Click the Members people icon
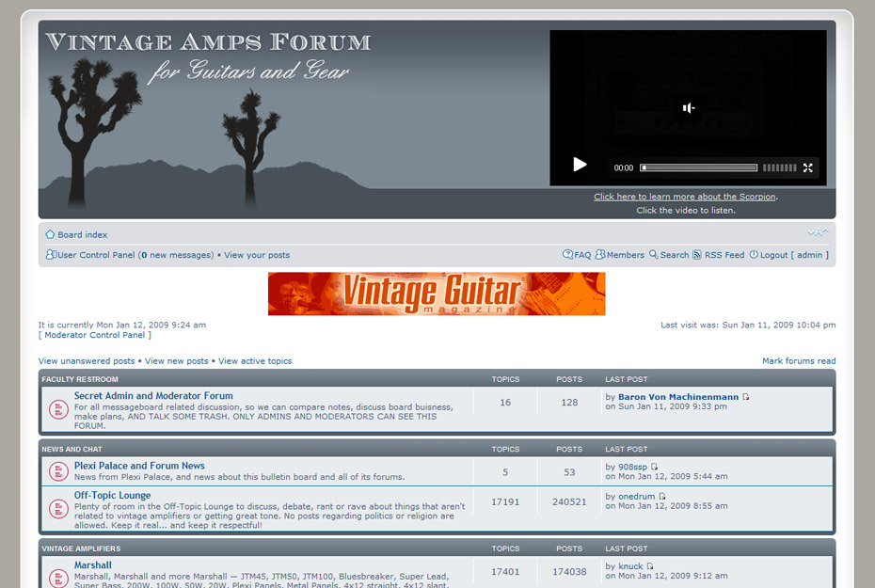 (600, 254)
